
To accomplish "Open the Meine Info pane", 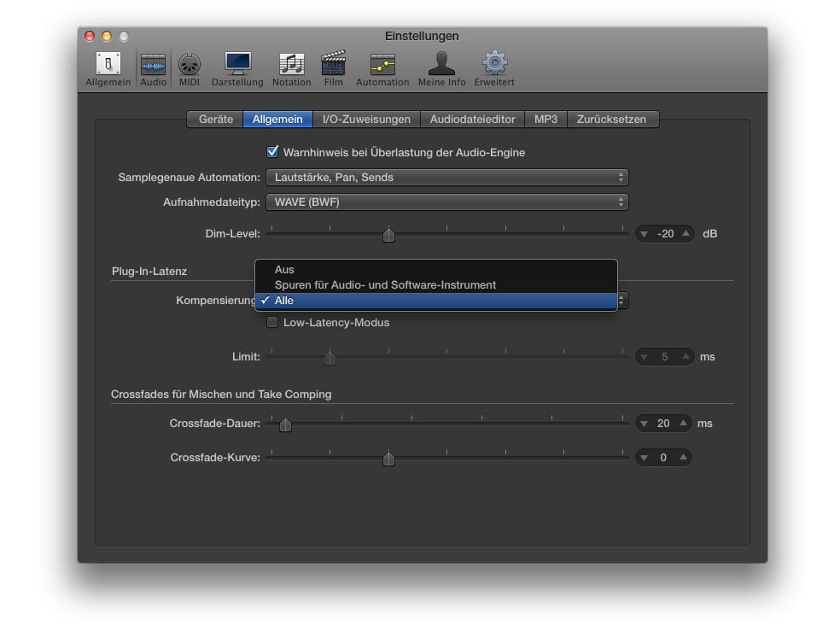I will [442, 68].
